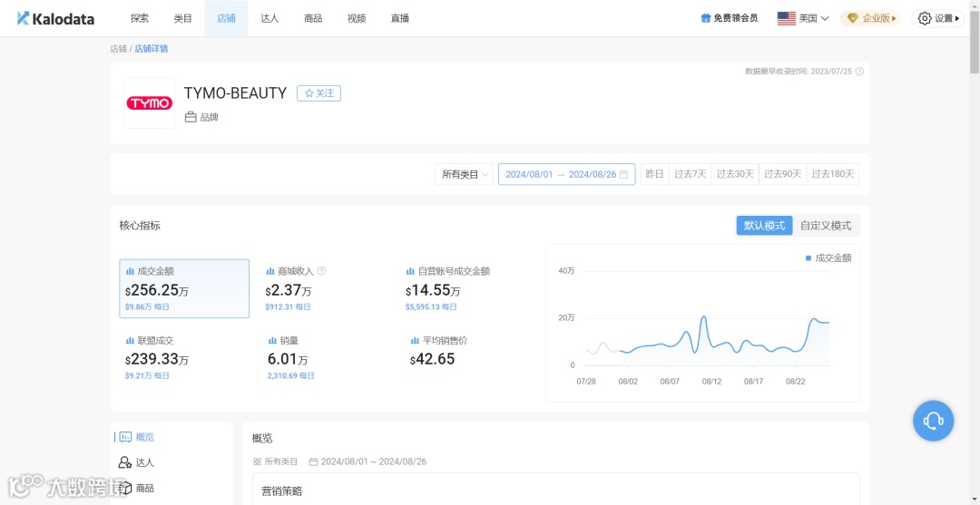Switch to the 视频 navigation tab

357,18
